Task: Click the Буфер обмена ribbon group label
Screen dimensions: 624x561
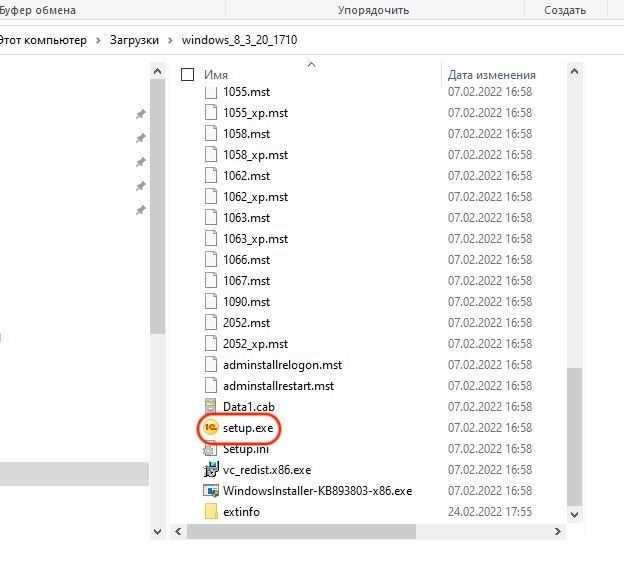Action: pyautogui.click(x=38, y=10)
